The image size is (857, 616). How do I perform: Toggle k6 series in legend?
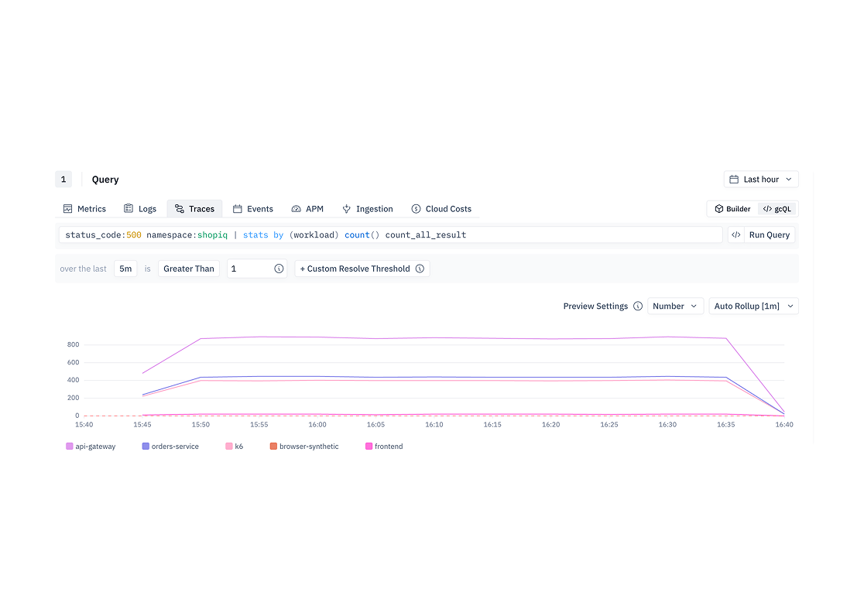[x=235, y=447]
